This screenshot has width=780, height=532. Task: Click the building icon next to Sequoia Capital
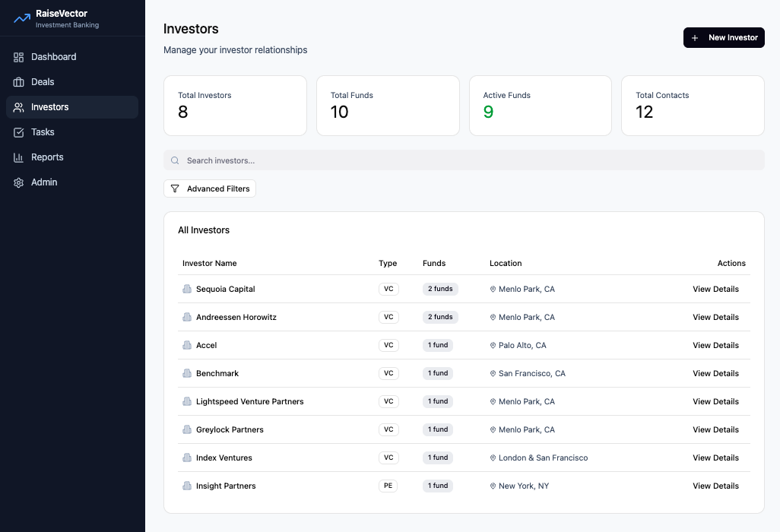(x=187, y=289)
